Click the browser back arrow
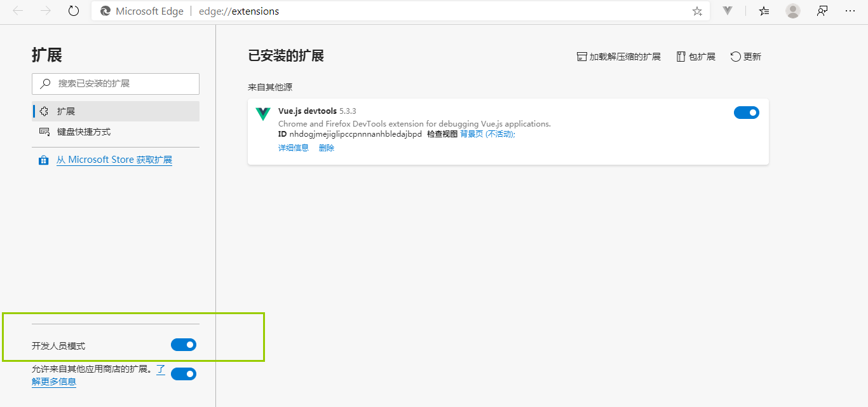The width and height of the screenshot is (868, 407). 18,11
